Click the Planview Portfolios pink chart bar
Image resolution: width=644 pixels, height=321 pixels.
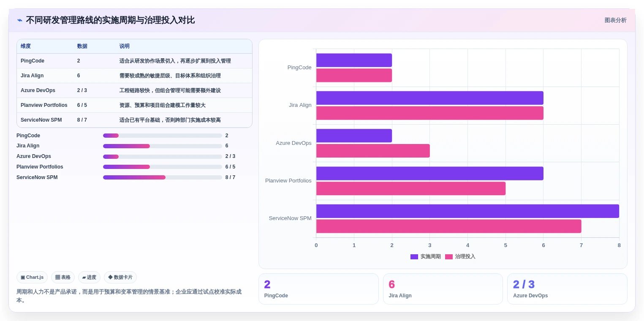[x=411, y=188]
